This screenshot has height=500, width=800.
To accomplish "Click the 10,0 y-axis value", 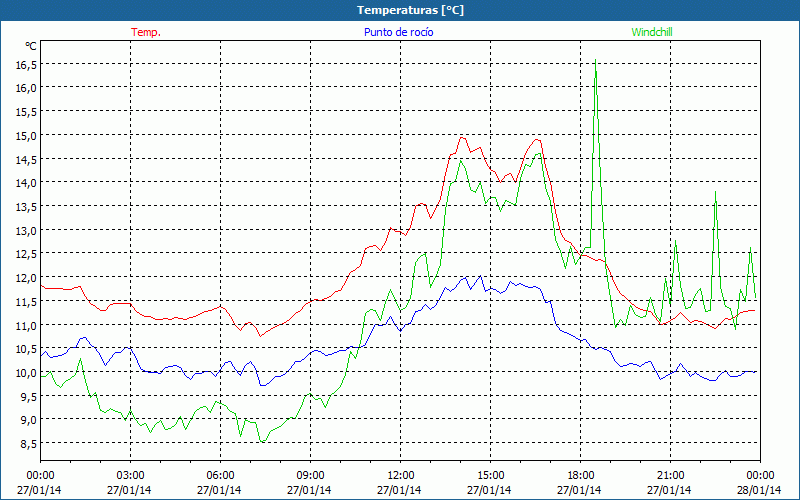I will [27, 372].
